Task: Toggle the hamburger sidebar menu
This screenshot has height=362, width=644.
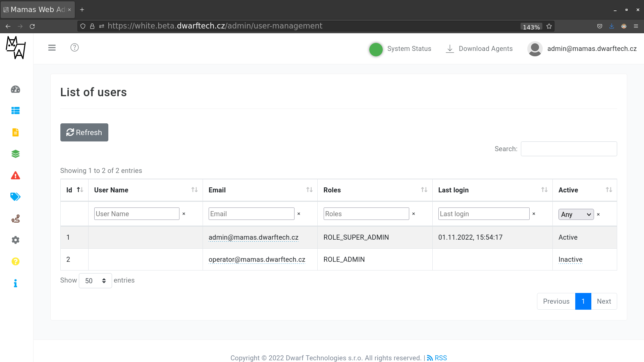Action: pyautogui.click(x=52, y=48)
